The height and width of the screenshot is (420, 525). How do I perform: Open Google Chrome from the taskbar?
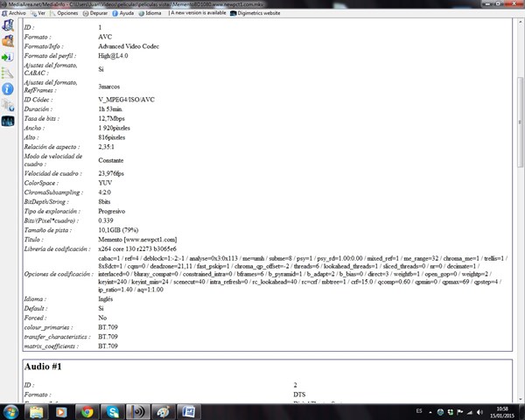click(x=87, y=412)
